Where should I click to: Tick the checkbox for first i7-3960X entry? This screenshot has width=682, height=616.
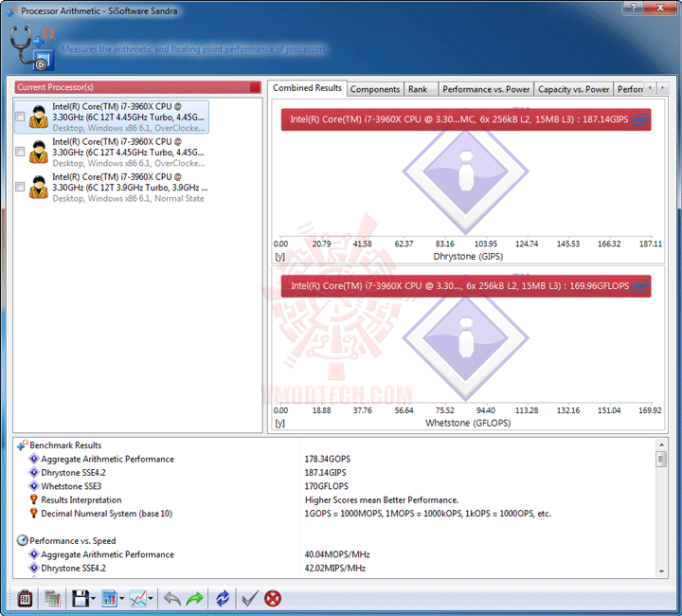tap(20, 117)
